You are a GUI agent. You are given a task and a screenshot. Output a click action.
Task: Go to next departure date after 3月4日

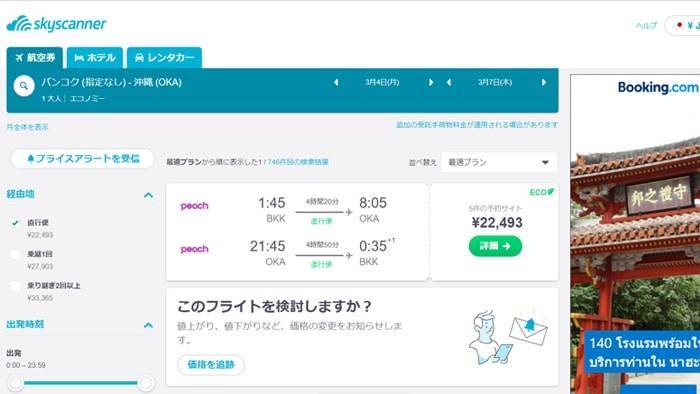coord(431,82)
